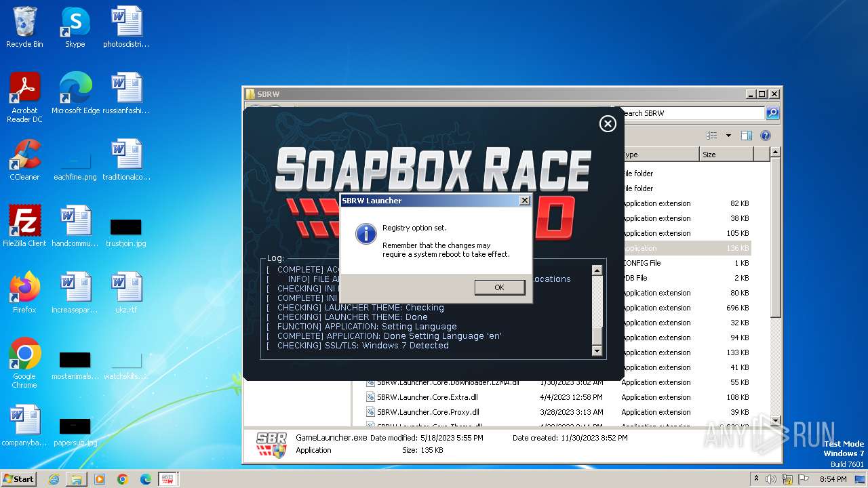The image size is (868, 488).
Task: Sort files by Type column header
Action: [x=660, y=155]
